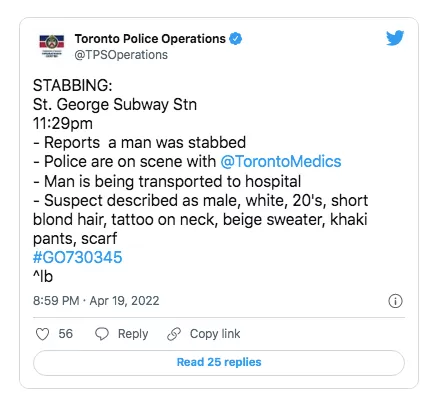
Task: Open the #GO730345 hashtag
Action: [78, 257]
